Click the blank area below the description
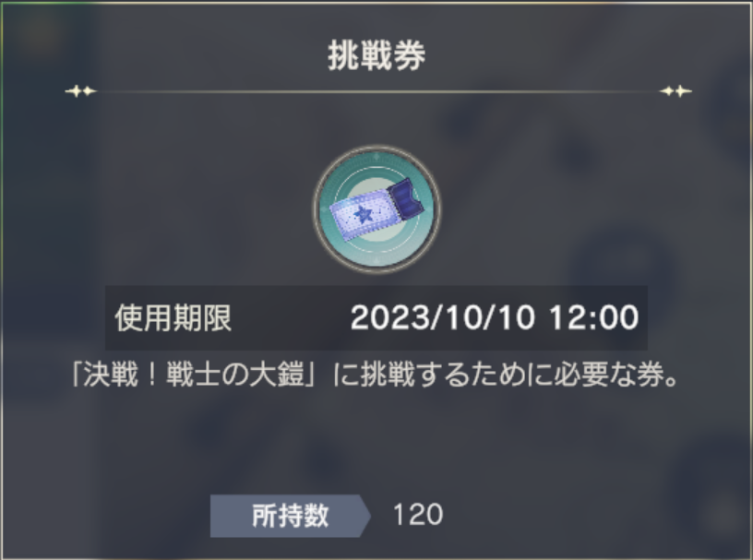The height and width of the screenshot is (560, 753). click(x=376, y=442)
